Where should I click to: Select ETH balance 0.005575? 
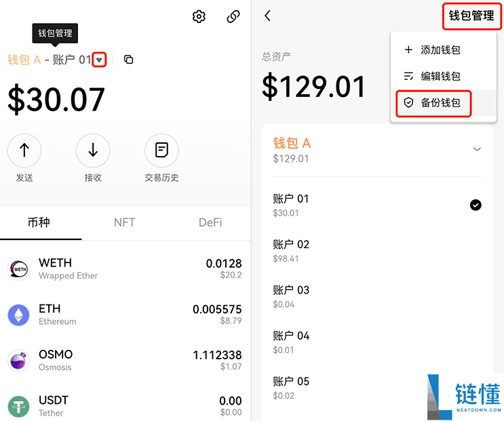217,310
